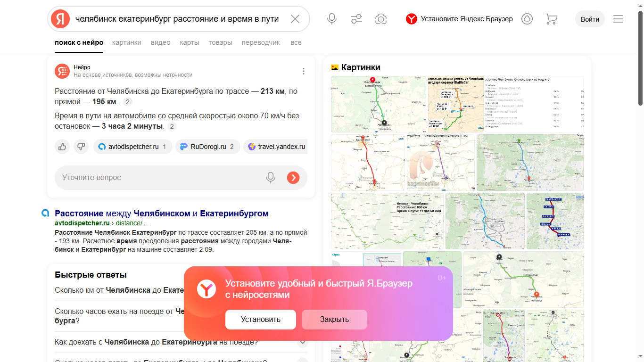Screen dimensions: 644x362
Task: Open image search via the camera icon
Action: point(381,19)
